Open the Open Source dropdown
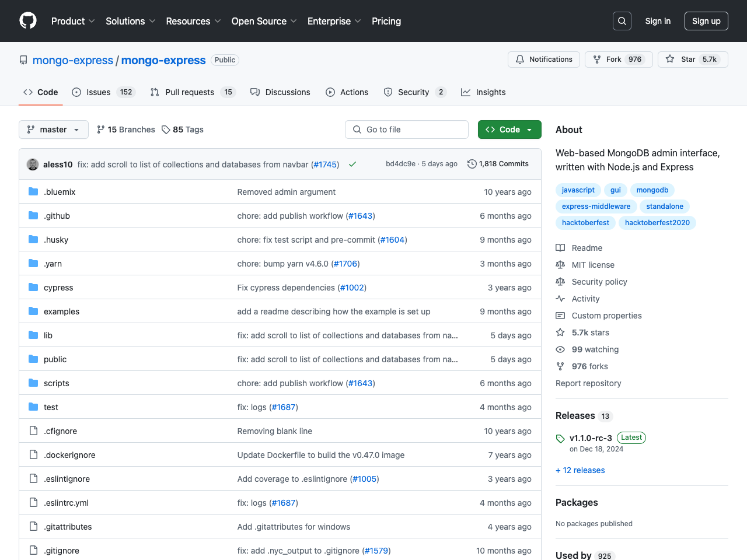The width and height of the screenshot is (747, 560). [264, 21]
